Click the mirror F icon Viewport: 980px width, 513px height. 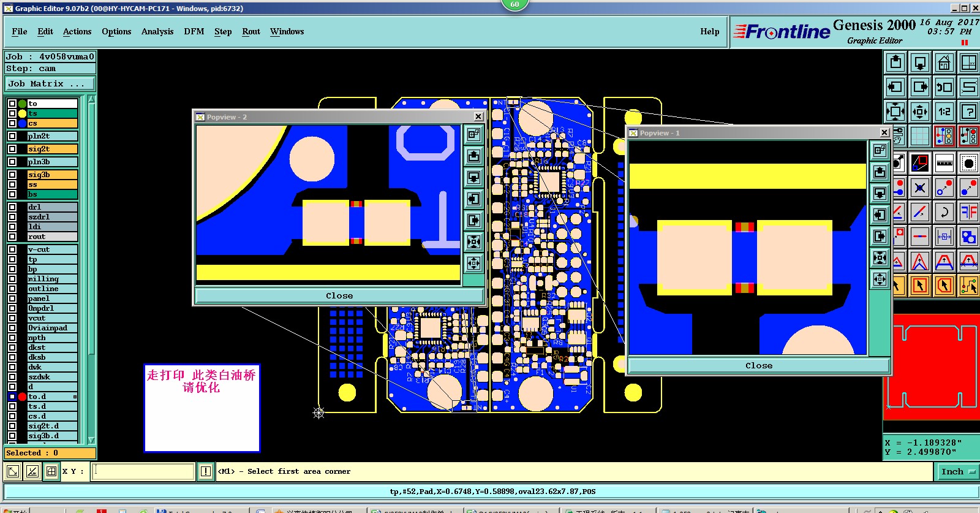click(969, 212)
